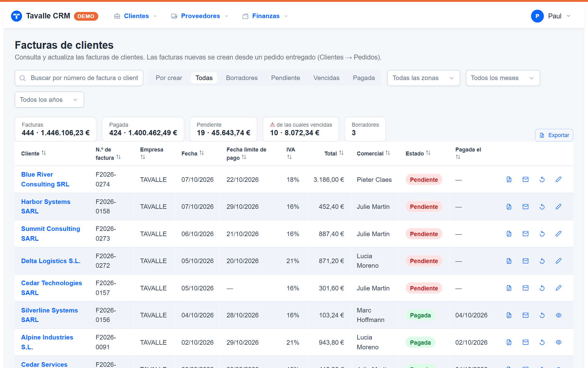Open PDF for Delta Logistics invoice

point(509,261)
